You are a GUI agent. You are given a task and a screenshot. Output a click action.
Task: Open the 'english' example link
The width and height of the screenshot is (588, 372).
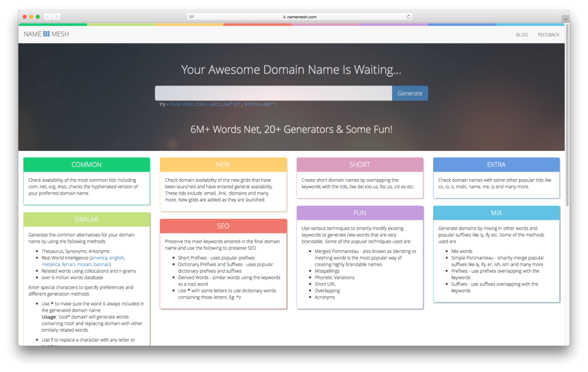(117, 258)
